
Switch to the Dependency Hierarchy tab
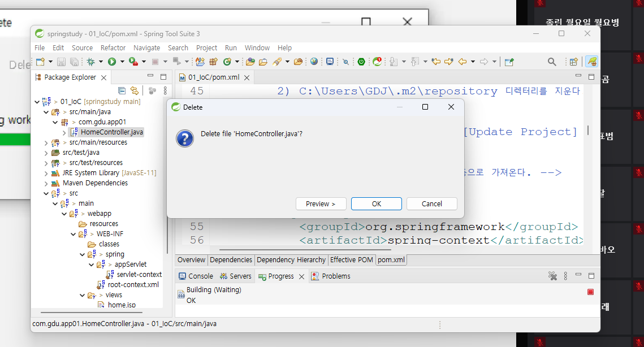point(291,260)
